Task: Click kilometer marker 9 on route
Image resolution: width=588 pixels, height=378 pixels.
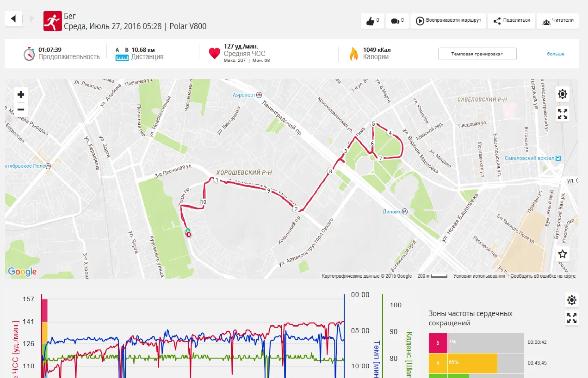Action: [x=268, y=190]
